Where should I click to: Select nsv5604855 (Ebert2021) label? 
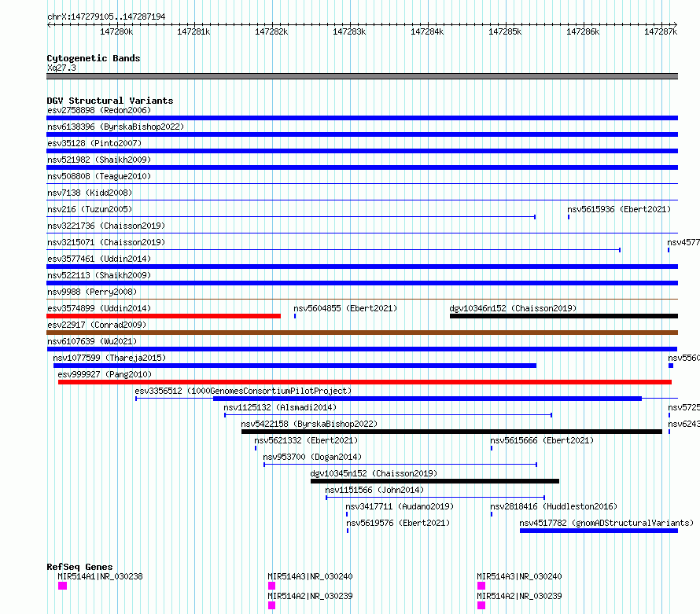coord(345,308)
